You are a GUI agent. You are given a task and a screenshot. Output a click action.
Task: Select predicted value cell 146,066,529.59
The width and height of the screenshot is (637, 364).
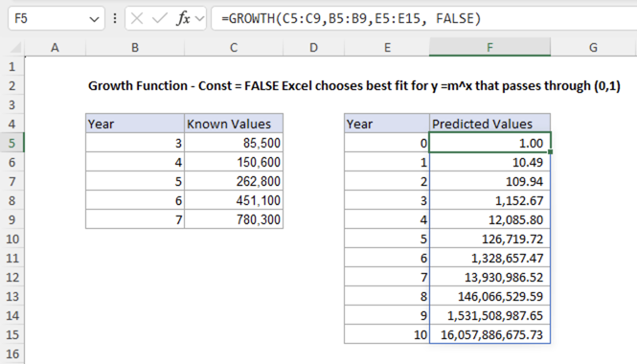[489, 296]
